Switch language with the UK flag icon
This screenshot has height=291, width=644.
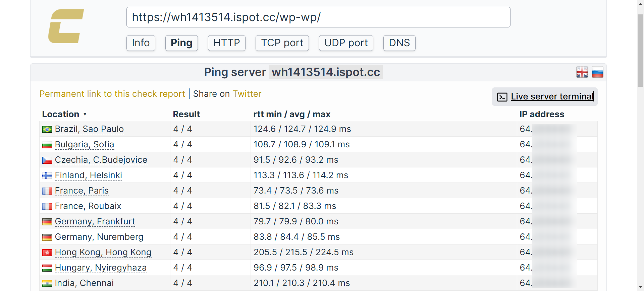[582, 72]
